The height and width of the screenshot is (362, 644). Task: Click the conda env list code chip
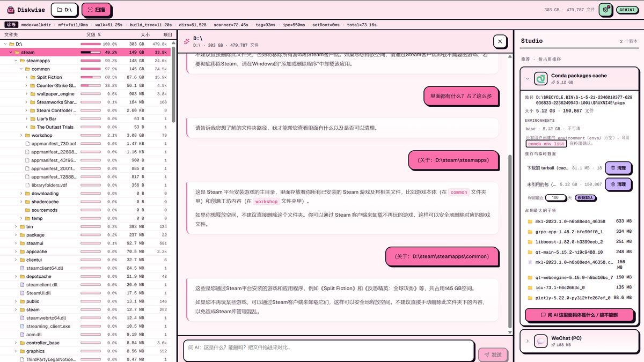click(546, 144)
